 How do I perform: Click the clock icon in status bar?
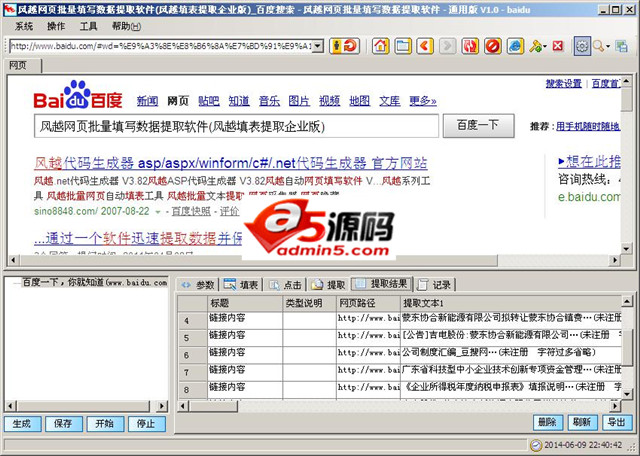click(x=536, y=445)
